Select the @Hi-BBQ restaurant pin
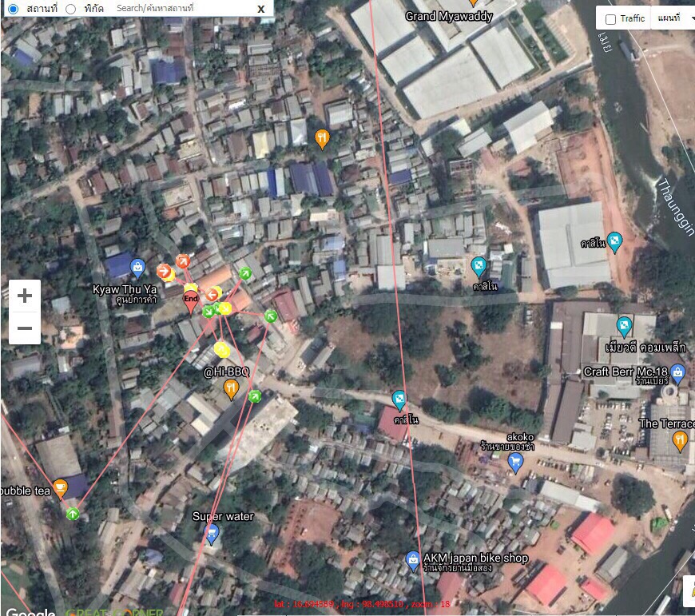Image resolution: width=695 pixels, height=616 pixels. (231, 390)
